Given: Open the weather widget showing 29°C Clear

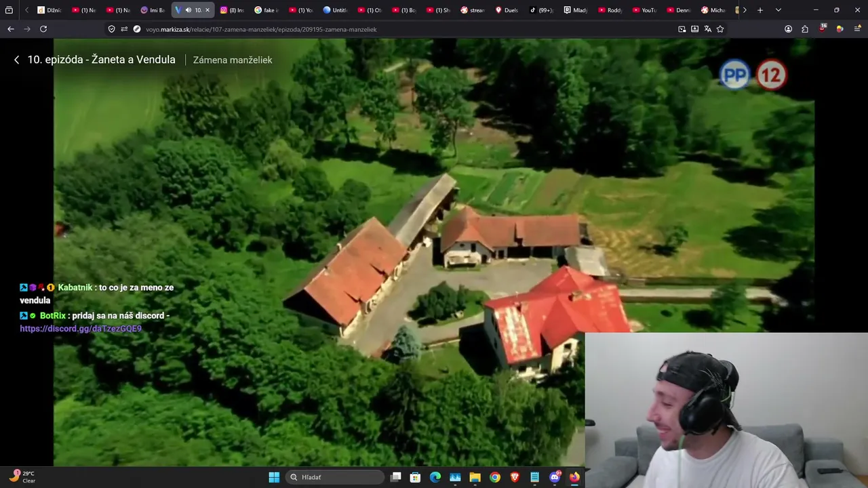Looking at the screenshot, I should point(22,477).
